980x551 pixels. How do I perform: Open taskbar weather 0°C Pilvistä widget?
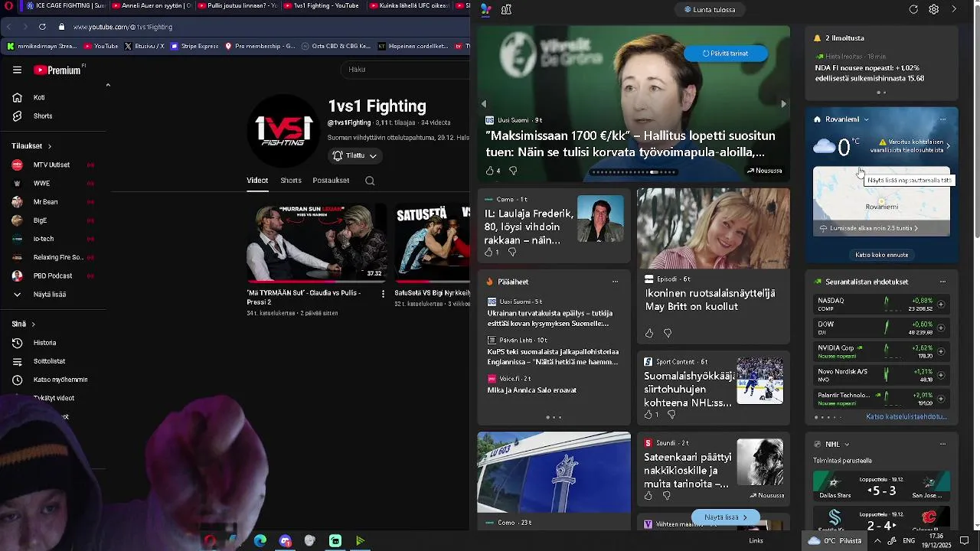(x=835, y=541)
